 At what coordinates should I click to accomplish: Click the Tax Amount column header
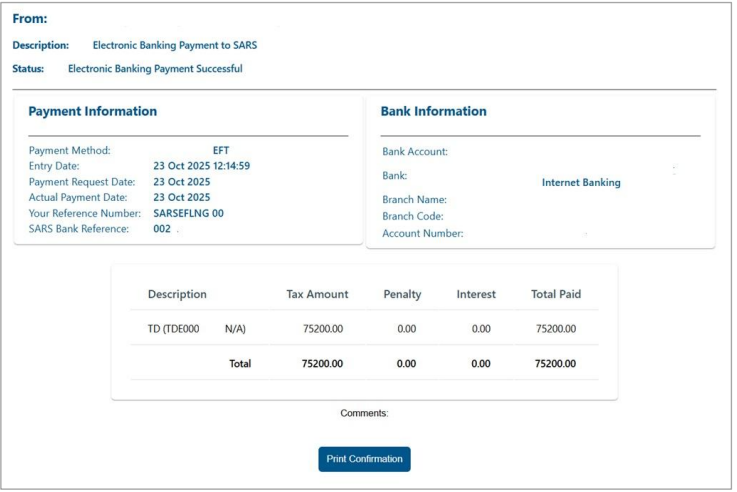pyautogui.click(x=317, y=294)
